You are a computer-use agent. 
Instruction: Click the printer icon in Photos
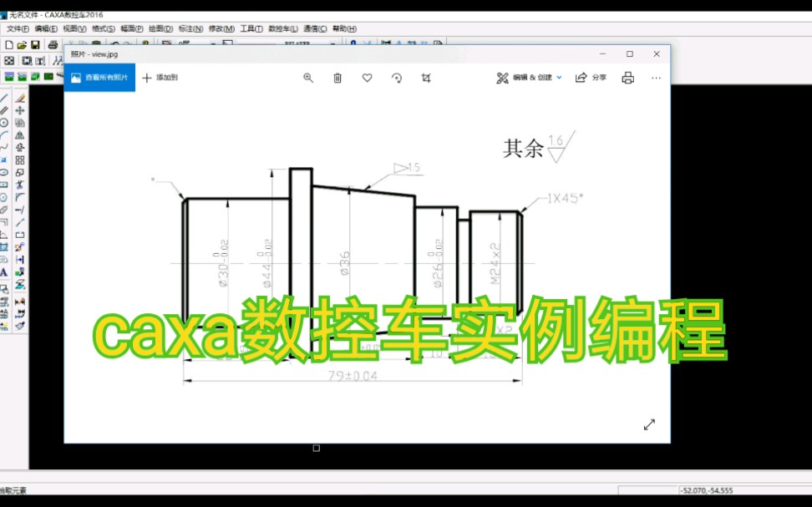(627, 78)
